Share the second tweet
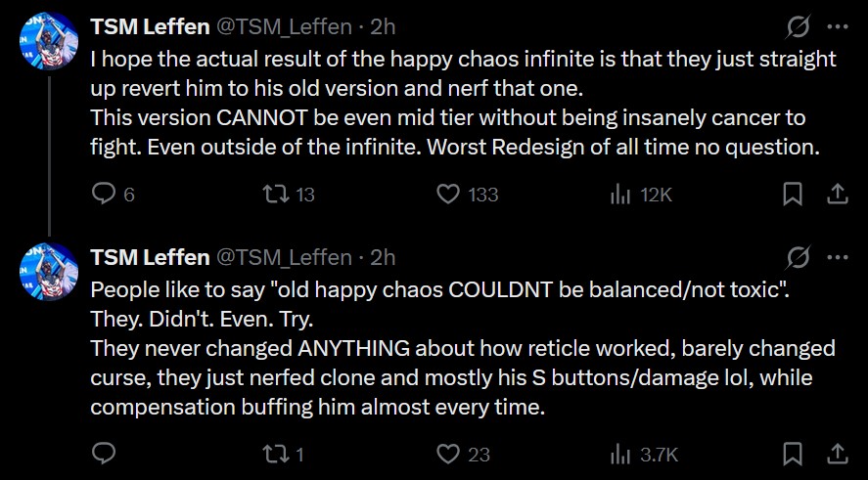Viewport: 868px width, 480px height. (x=838, y=454)
